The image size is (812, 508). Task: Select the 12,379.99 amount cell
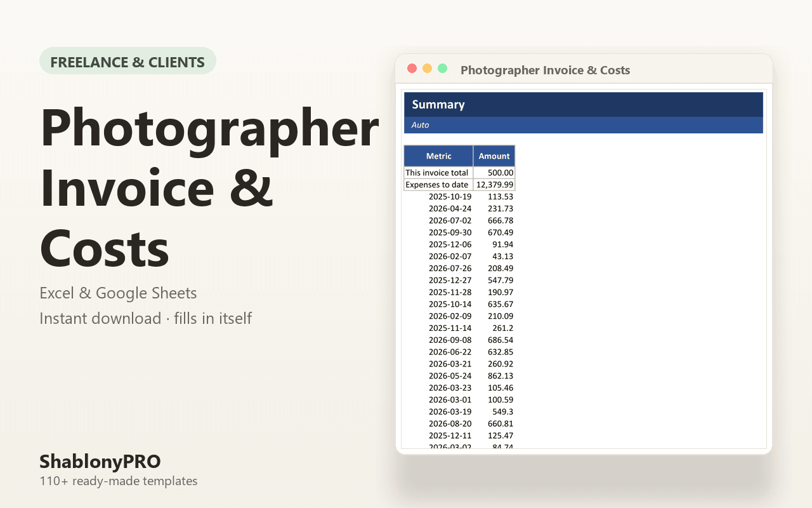click(x=494, y=185)
